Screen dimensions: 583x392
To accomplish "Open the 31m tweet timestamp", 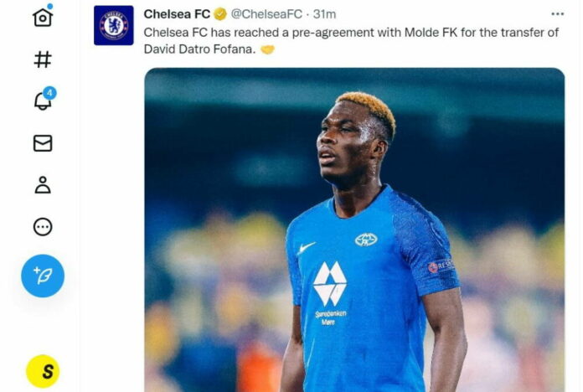I will click(325, 14).
